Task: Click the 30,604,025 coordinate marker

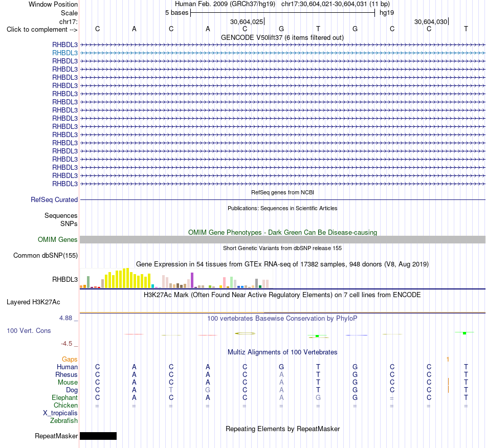Action: pyautogui.click(x=247, y=21)
